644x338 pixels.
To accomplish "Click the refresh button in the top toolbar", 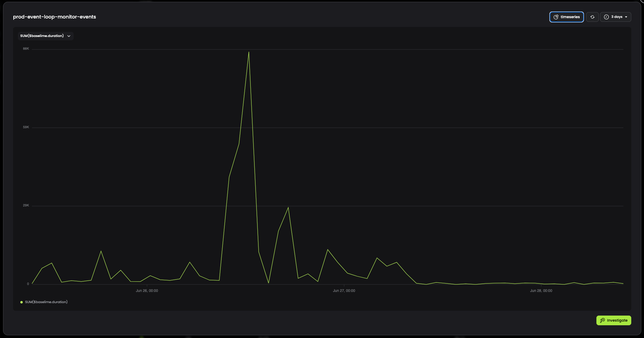I will [x=592, y=17].
